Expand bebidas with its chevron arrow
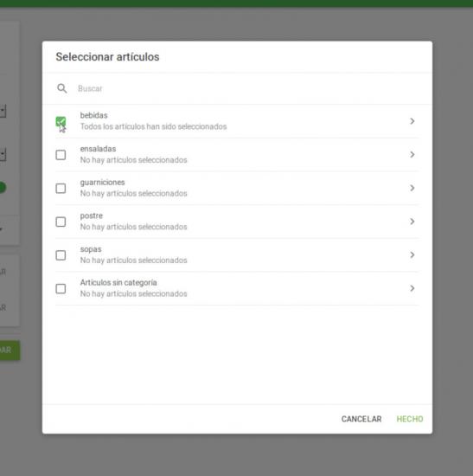The height and width of the screenshot is (476, 473). coord(412,121)
